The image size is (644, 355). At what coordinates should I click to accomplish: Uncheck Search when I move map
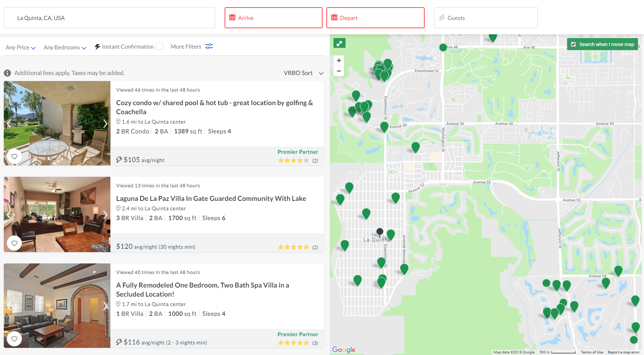(573, 44)
